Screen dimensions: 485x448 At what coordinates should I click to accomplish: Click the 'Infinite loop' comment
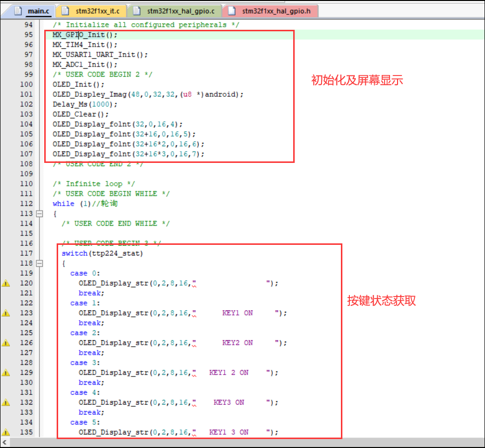pyautogui.click(x=94, y=184)
